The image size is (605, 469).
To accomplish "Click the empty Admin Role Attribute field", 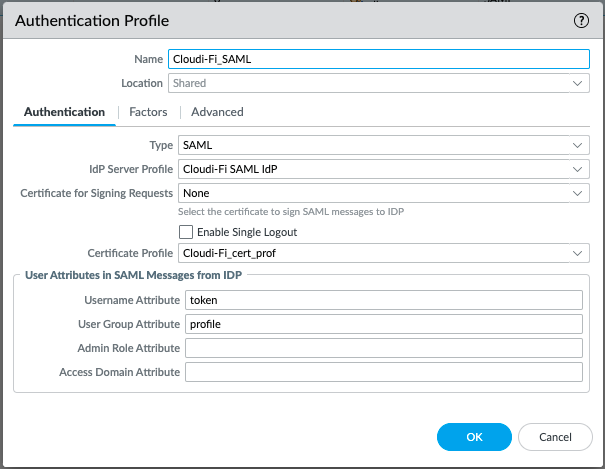I will pos(383,348).
